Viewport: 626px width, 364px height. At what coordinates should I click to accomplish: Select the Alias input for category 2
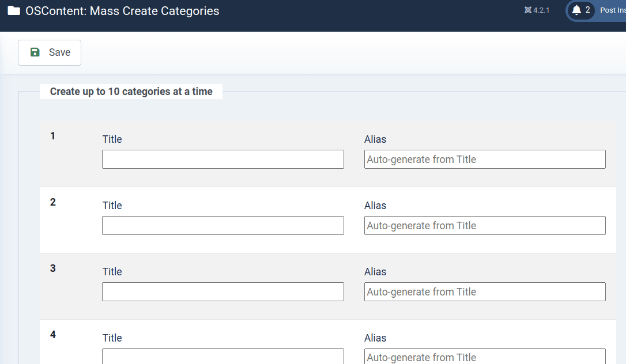click(484, 226)
